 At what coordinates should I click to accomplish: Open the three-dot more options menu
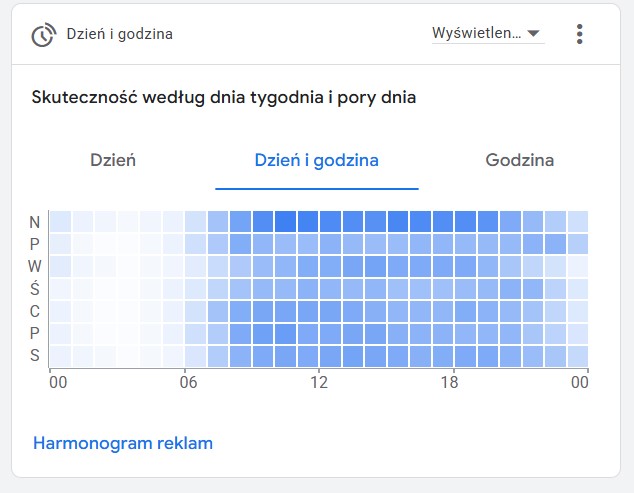click(579, 34)
